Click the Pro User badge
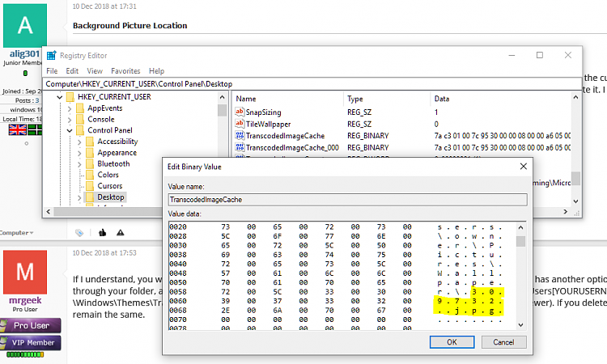Screen dimensions: 607x364 coord(31,326)
